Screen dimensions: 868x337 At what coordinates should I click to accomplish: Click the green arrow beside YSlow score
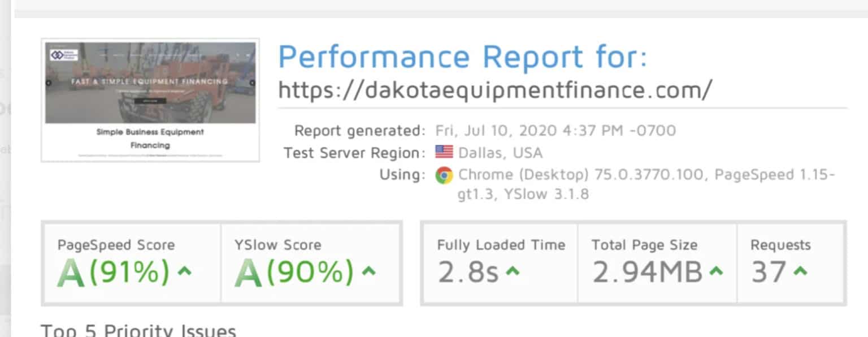point(368,271)
